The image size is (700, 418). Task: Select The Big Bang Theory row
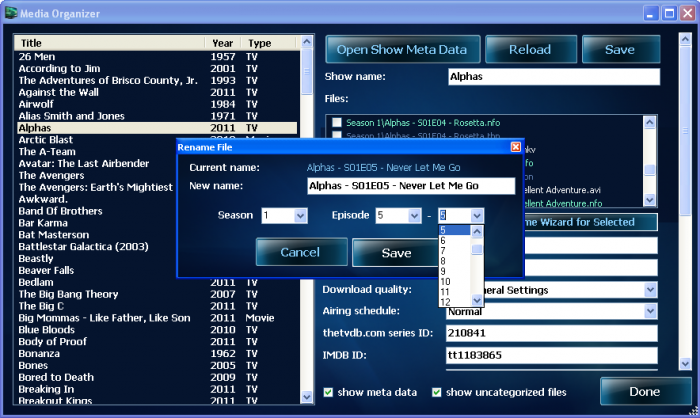157,294
